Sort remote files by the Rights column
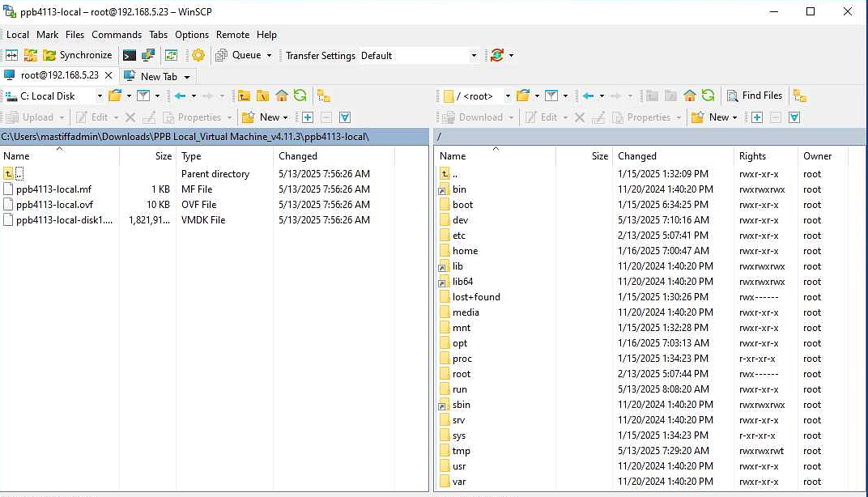Image resolution: width=868 pixels, height=497 pixels. (x=766, y=156)
